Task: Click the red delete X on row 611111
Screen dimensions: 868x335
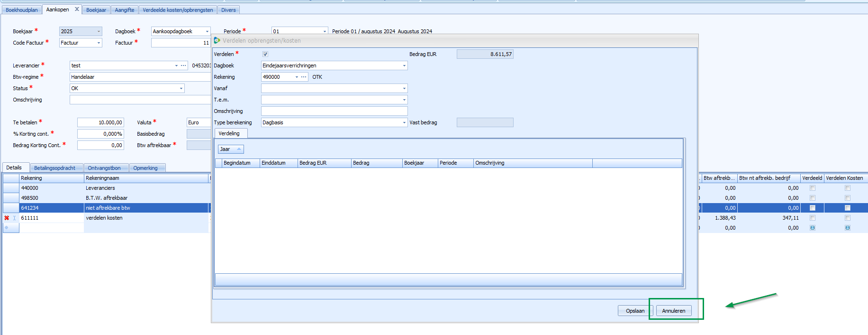Action: coord(7,218)
